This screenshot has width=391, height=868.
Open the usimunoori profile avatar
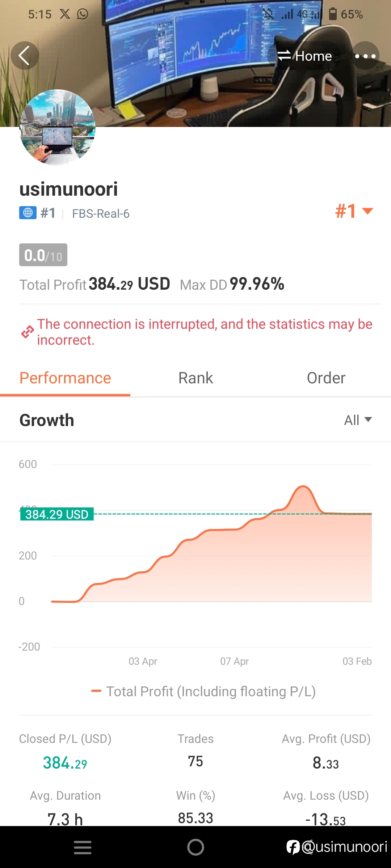pos(58,127)
